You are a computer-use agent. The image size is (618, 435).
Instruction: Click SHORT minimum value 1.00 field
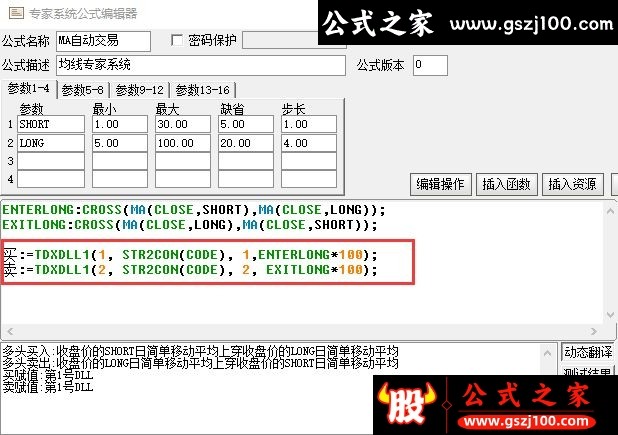point(120,124)
